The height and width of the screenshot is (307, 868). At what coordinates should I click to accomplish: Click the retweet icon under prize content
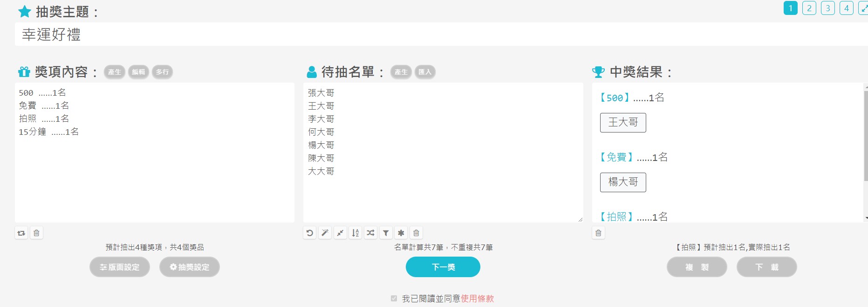[21, 233]
